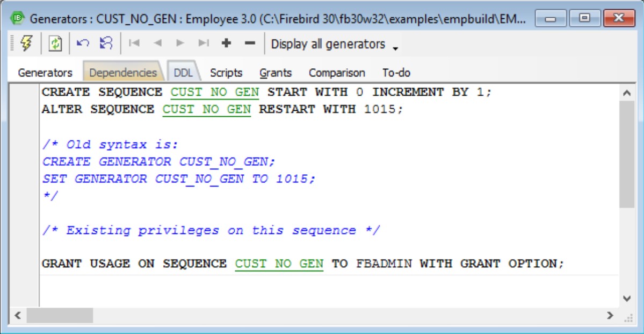This screenshot has height=334, width=644.
Task: Click the lightning bolt compile icon
Action: [26, 44]
